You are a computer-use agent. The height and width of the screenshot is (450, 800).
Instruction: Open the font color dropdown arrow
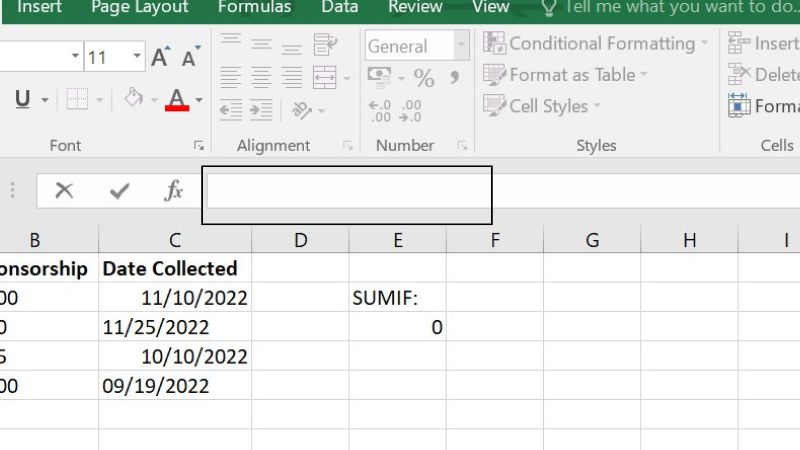coord(199,100)
